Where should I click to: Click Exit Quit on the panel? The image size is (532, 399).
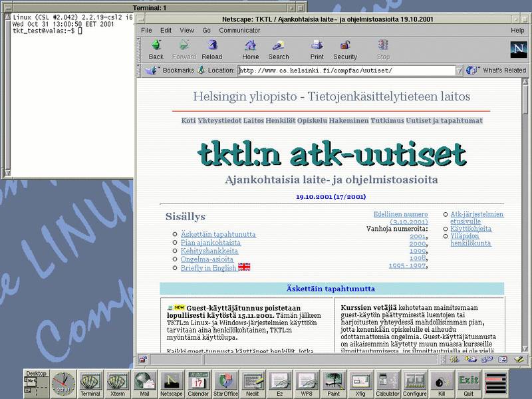pos(469,384)
